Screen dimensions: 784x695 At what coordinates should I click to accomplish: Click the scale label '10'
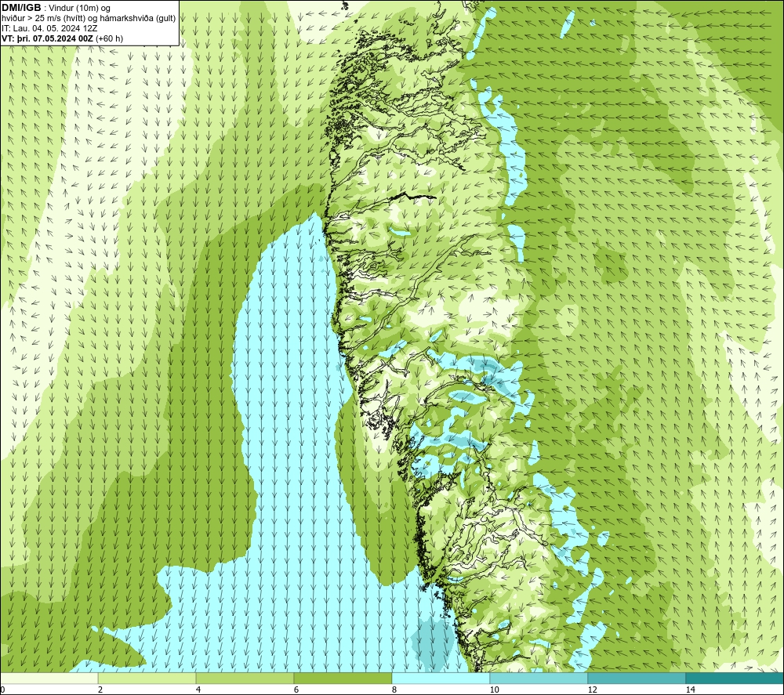tap(495, 690)
